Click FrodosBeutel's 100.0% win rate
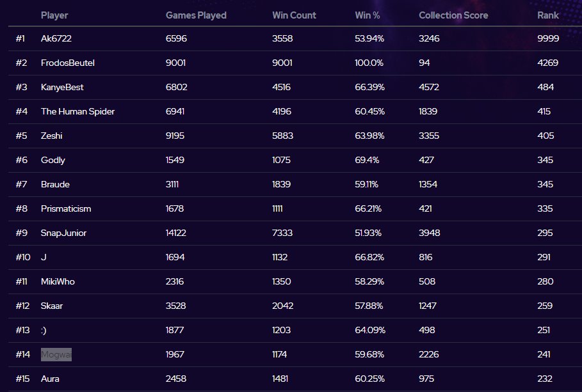The width and height of the screenshot is (582, 392). coord(369,63)
